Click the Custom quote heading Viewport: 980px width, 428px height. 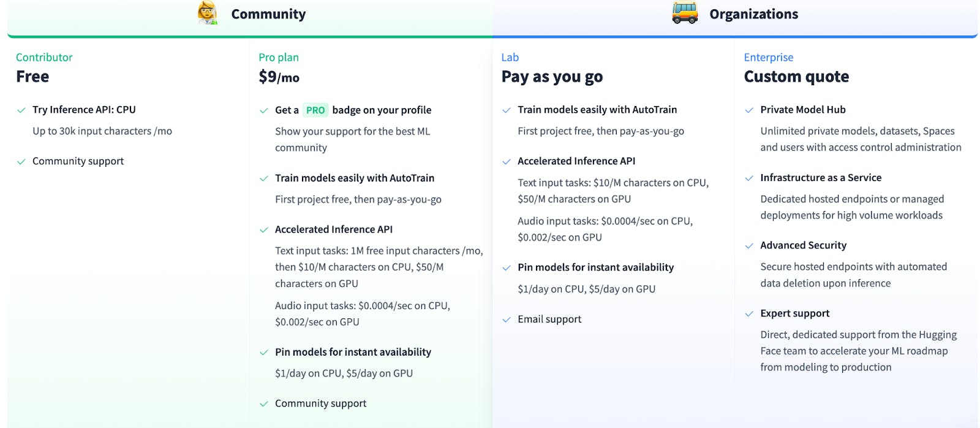796,77
